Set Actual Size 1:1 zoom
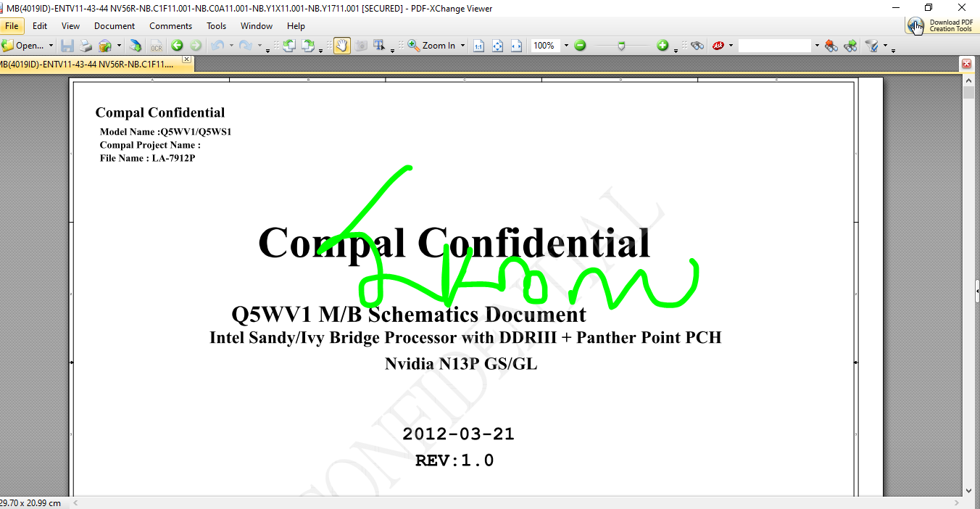The height and width of the screenshot is (509, 980). tap(479, 46)
